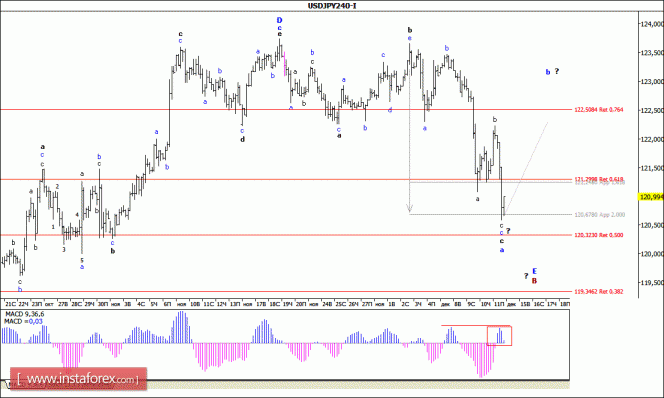Select the grey 120,6780 App 2.000 label
Screen dimensions: 664x398
click(x=600, y=215)
